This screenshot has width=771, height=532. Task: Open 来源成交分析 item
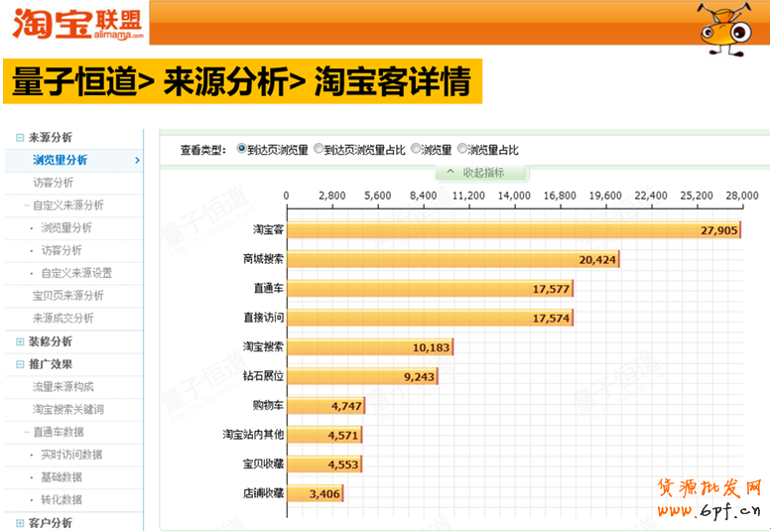(63, 319)
